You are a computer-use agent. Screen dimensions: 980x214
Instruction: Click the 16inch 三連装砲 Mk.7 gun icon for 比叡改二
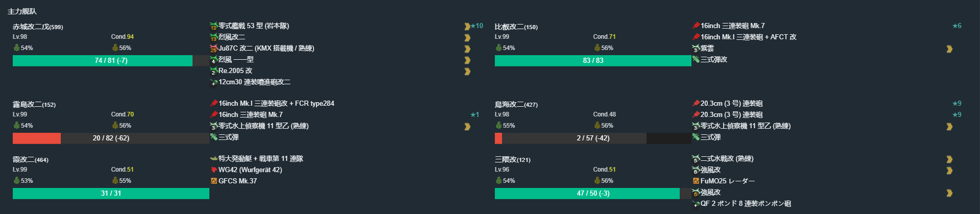(x=696, y=26)
